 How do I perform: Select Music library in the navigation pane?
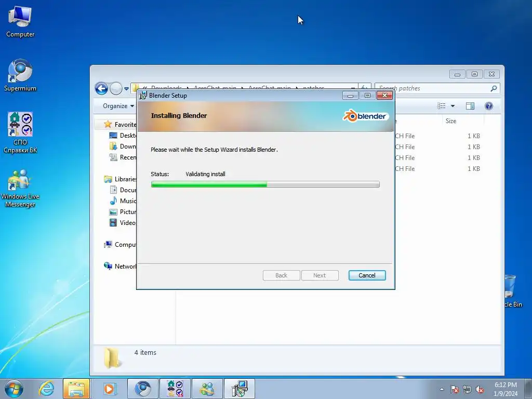(x=123, y=201)
